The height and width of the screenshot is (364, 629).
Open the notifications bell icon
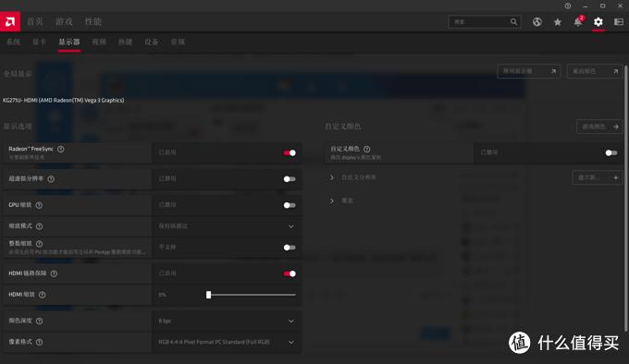coord(577,21)
